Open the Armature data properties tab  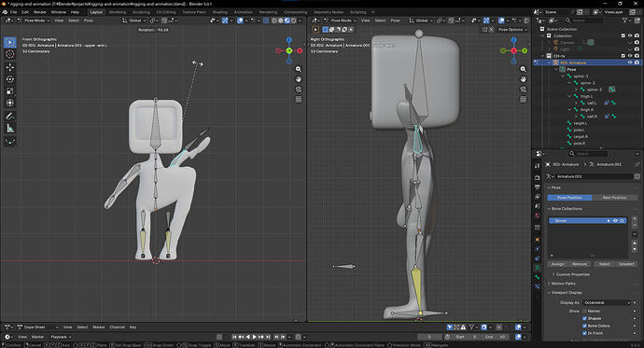(538, 268)
